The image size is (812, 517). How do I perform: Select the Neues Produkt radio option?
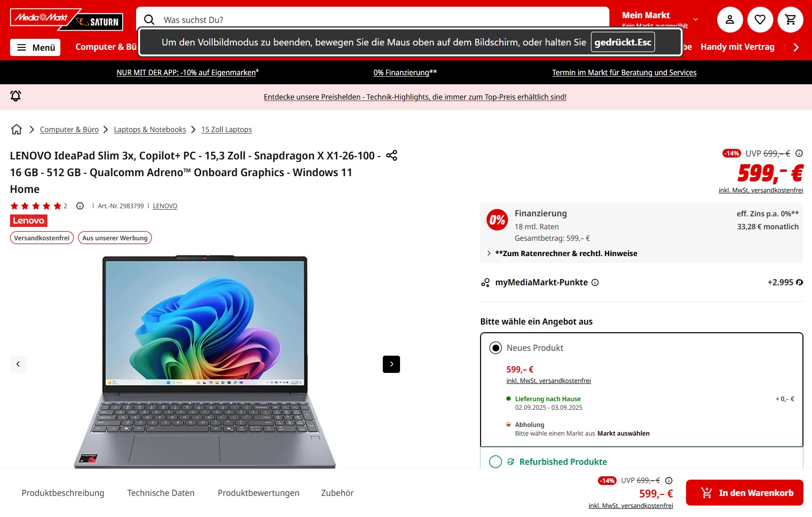coord(496,348)
